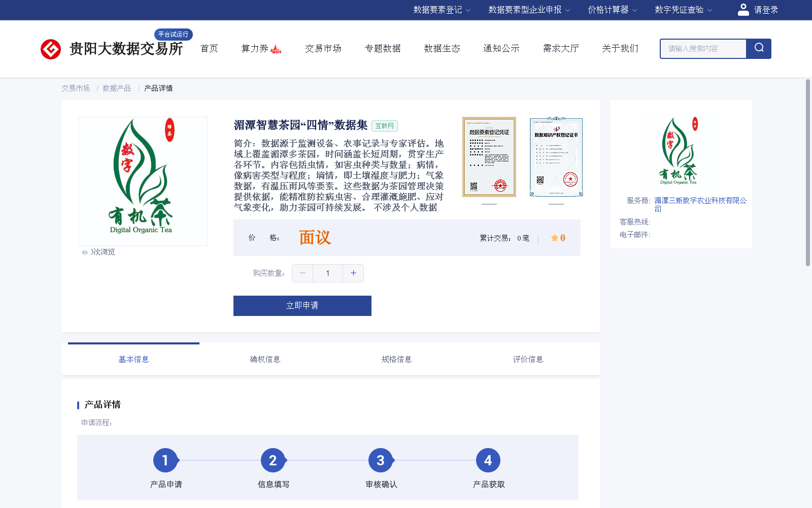Open the 交易市场 nav item
This screenshot has height=508, width=812.
coord(323,49)
